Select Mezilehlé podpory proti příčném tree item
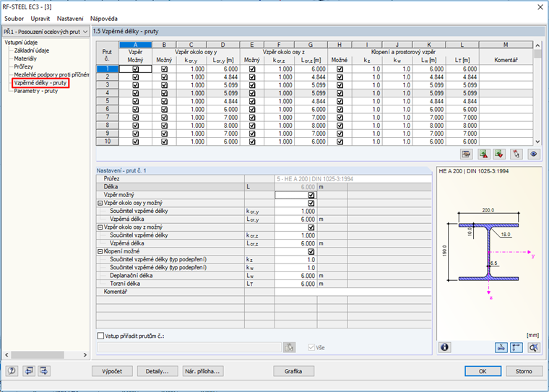Screen dimensions: 549x392 (51, 74)
